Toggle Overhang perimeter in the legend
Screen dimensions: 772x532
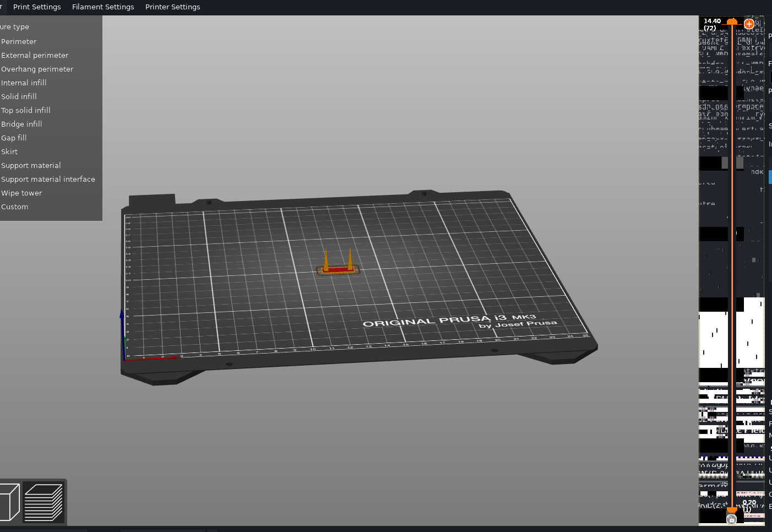point(37,69)
